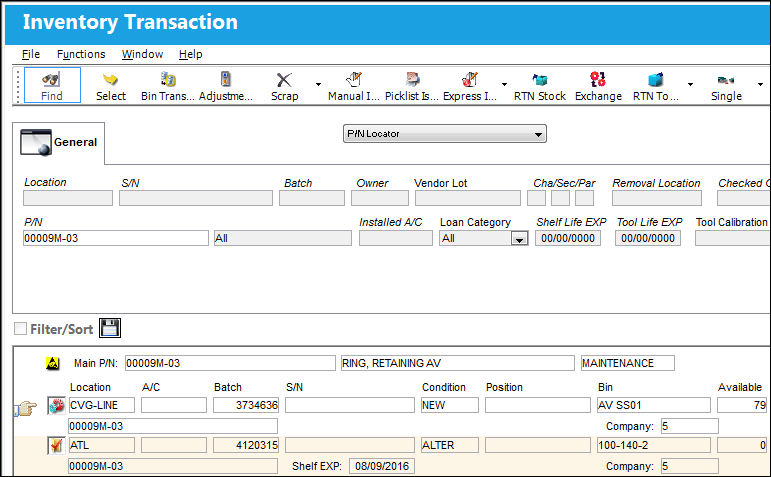771x477 pixels.
Task: Expand the RTN To dropdown arrow
Action: [x=690, y=85]
